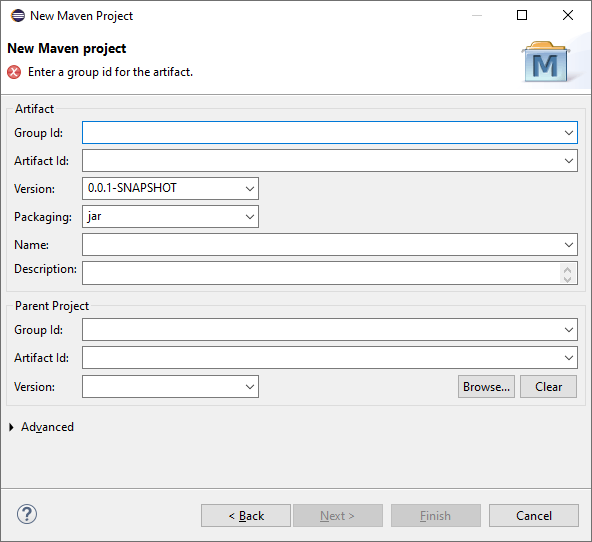Screen dimensions: 592x542
Task: Open the Artifact Id dropdown arrow in Artifact section
Action: (x=569, y=161)
